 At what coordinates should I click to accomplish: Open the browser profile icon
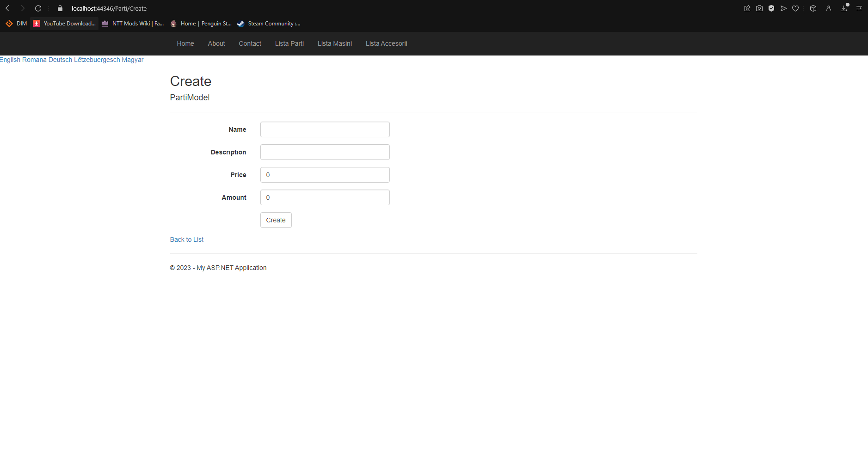[828, 8]
